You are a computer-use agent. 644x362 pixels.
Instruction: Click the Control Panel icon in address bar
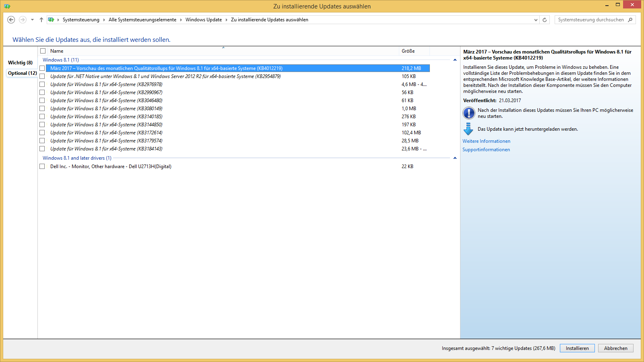[x=51, y=20]
